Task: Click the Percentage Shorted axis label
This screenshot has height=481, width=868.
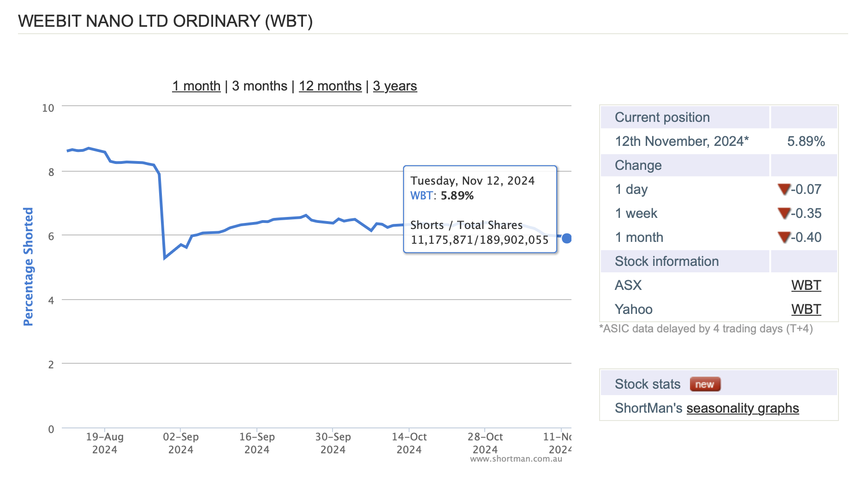Action: [x=28, y=266]
